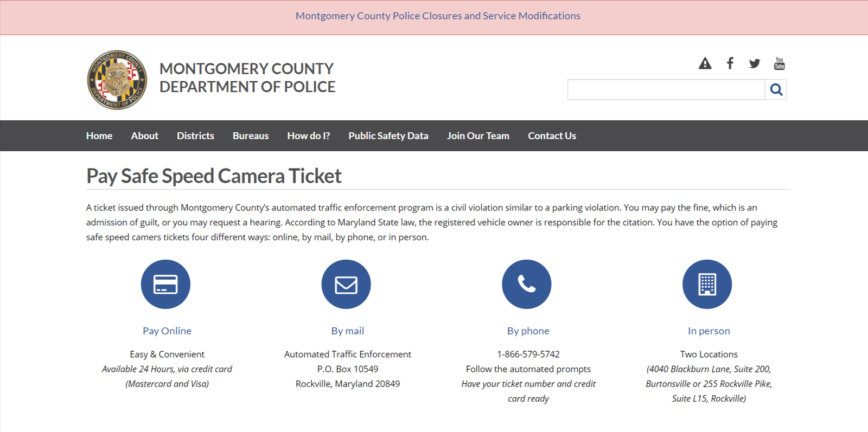This screenshot has height=432, width=868.
Task: Click the building In person icon
Action: [707, 284]
